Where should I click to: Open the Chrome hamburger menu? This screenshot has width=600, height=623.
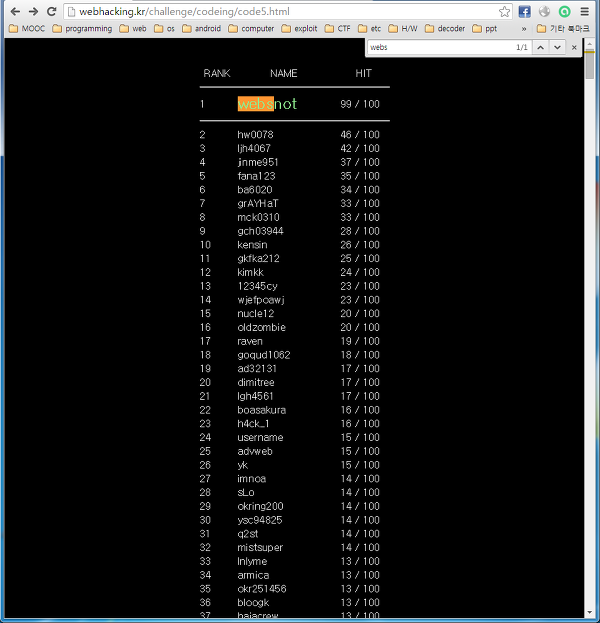point(584,12)
